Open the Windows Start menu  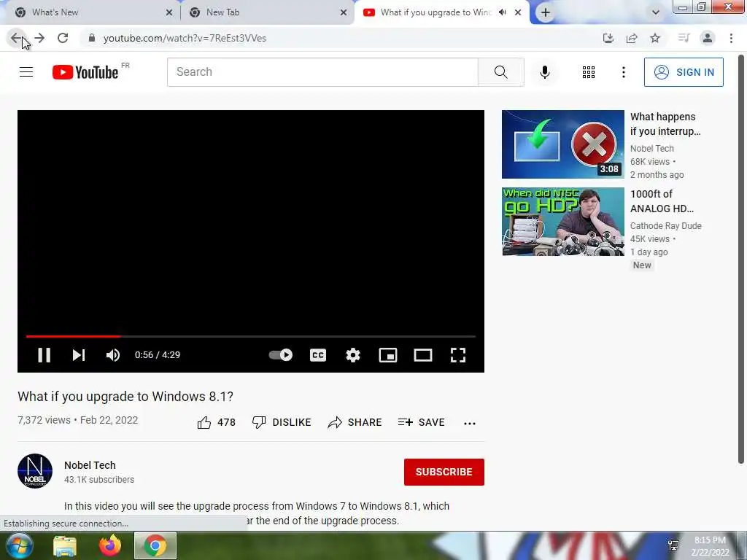click(x=20, y=545)
